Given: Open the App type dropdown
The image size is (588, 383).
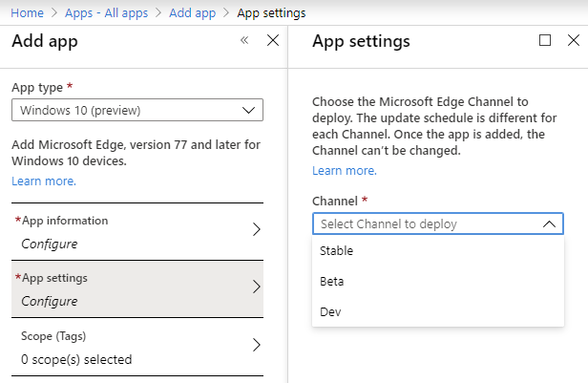Looking at the screenshot, I should click(137, 110).
